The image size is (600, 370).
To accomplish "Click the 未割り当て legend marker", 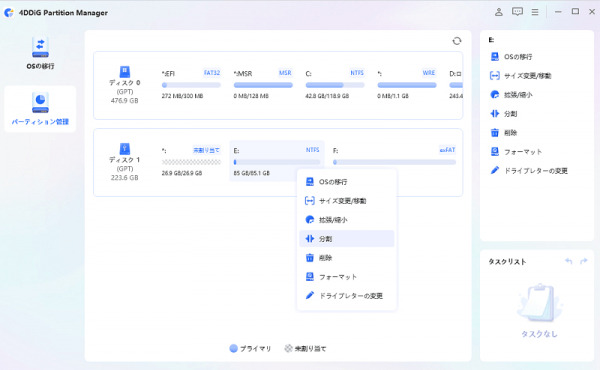I will [288, 348].
